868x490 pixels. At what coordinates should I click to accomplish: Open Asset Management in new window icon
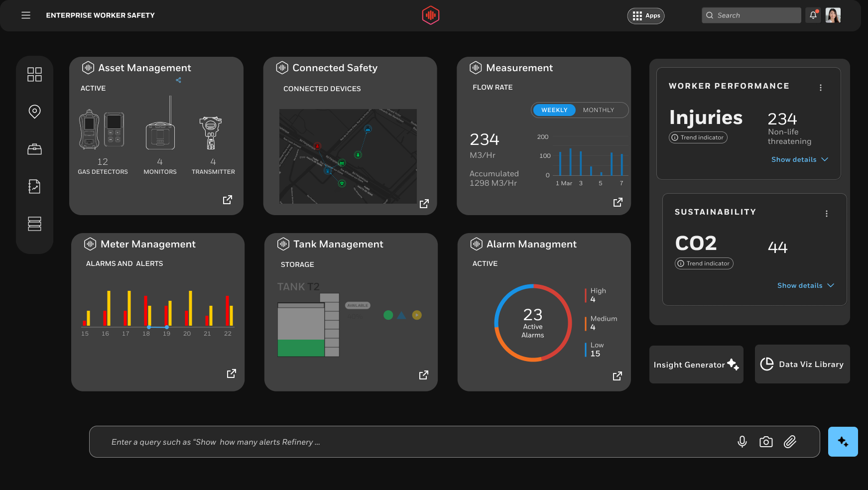click(x=228, y=200)
